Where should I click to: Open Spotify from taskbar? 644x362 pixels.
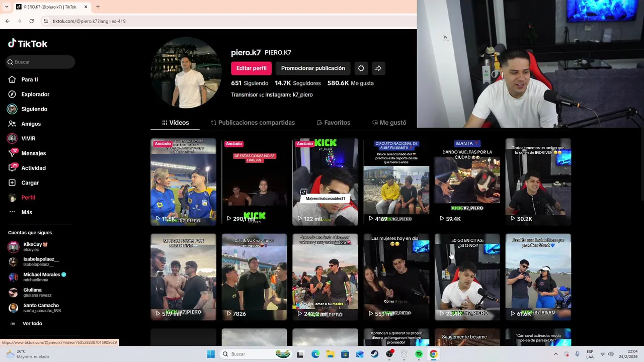419,354
